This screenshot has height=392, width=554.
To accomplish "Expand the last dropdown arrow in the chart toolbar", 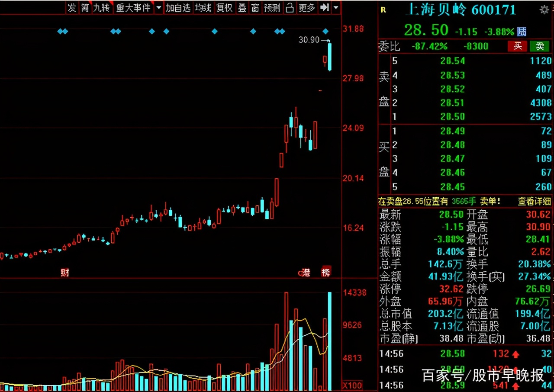I will [x=336, y=8].
